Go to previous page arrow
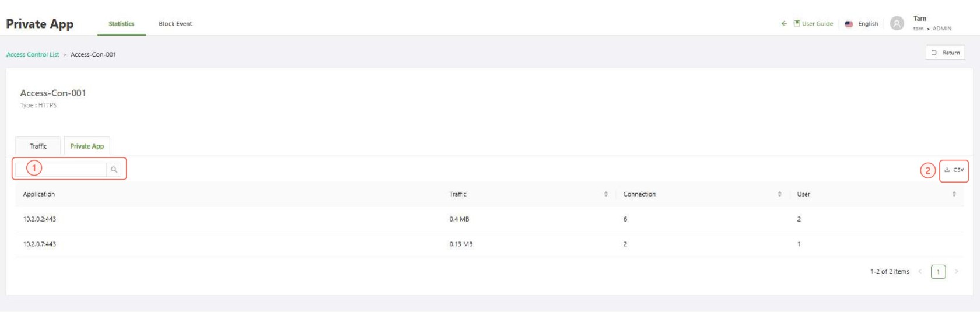980x322 pixels. pyautogui.click(x=920, y=272)
